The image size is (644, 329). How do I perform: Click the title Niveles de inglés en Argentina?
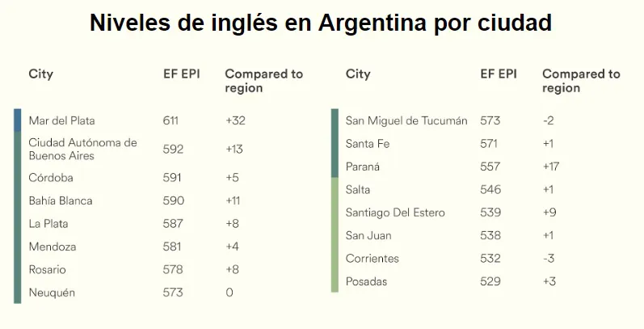point(258,23)
